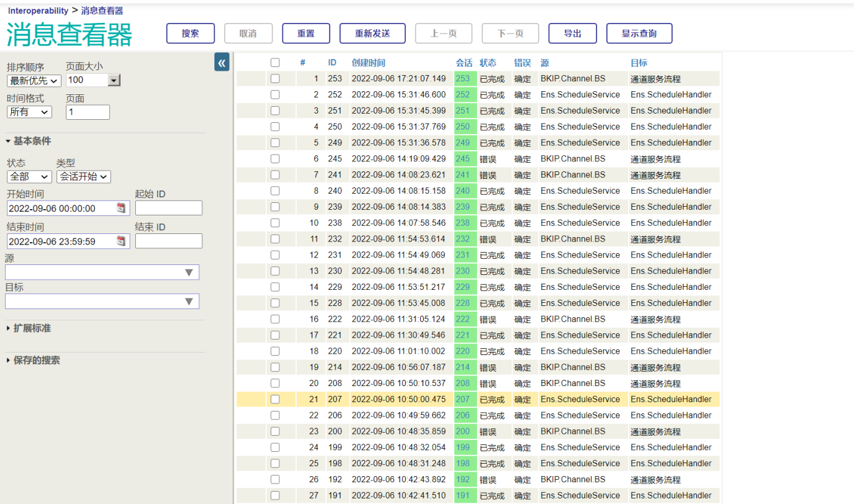Click the Interoperability breadcrumb link
Image resolution: width=854 pixels, height=504 pixels.
pos(38,11)
